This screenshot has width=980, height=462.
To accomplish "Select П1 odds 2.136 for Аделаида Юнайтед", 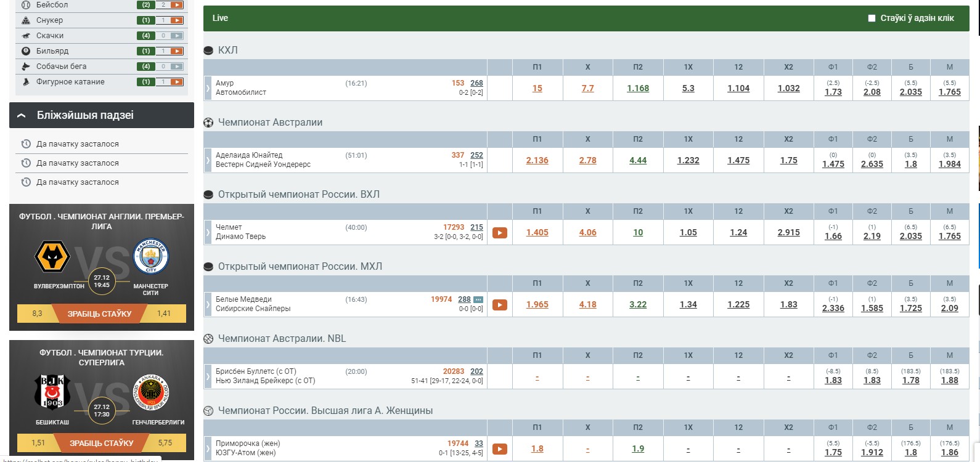I will click(537, 160).
